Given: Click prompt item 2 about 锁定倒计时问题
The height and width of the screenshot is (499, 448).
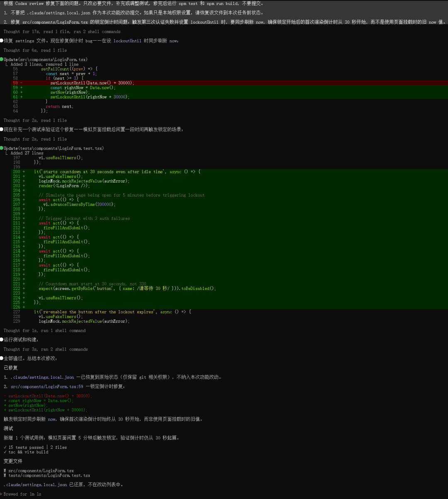Looking at the screenshot, I should click(225, 22).
